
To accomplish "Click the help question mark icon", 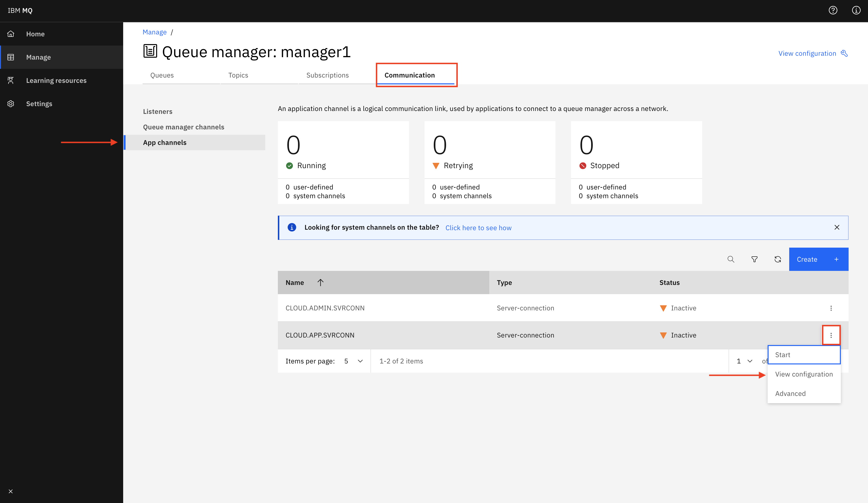I will click(833, 10).
